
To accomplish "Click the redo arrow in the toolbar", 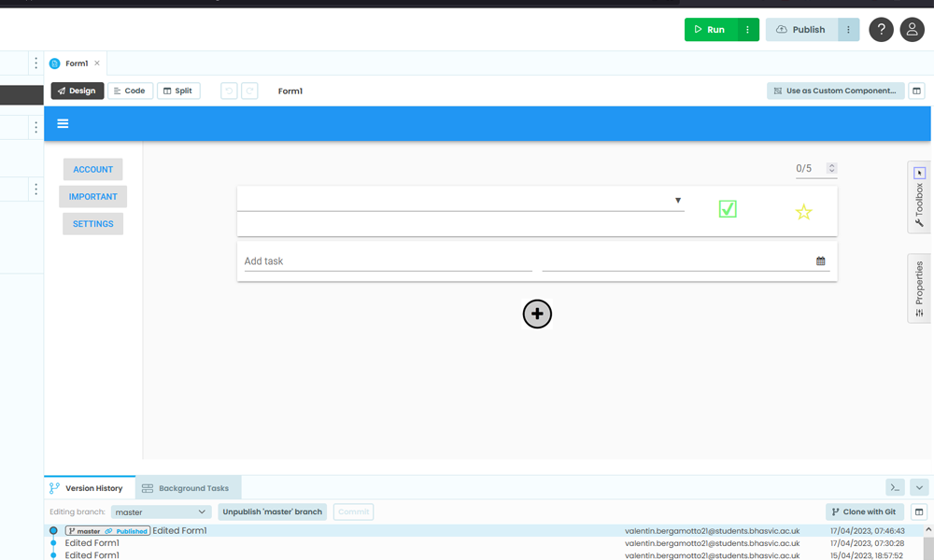I will pos(249,91).
